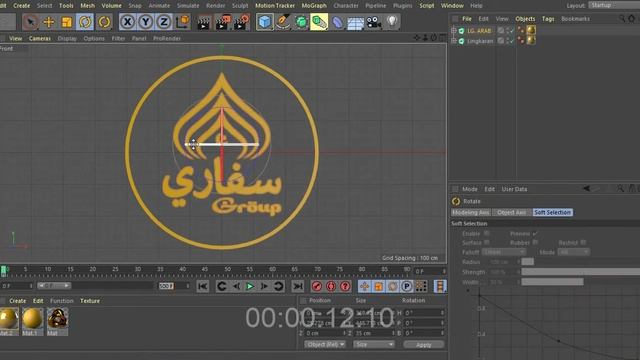Toggle the Restrict checkbox
Viewport: 640px width, 360px height.
583,242
